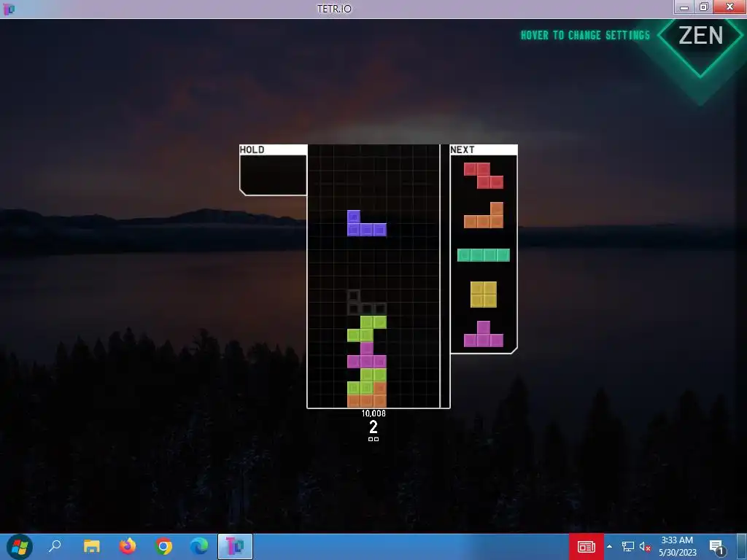Image resolution: width=747 pixels, height=560 pixels.
Task: Click the orange L piece in NEXT queue
Action: click(x=484, y=215)
